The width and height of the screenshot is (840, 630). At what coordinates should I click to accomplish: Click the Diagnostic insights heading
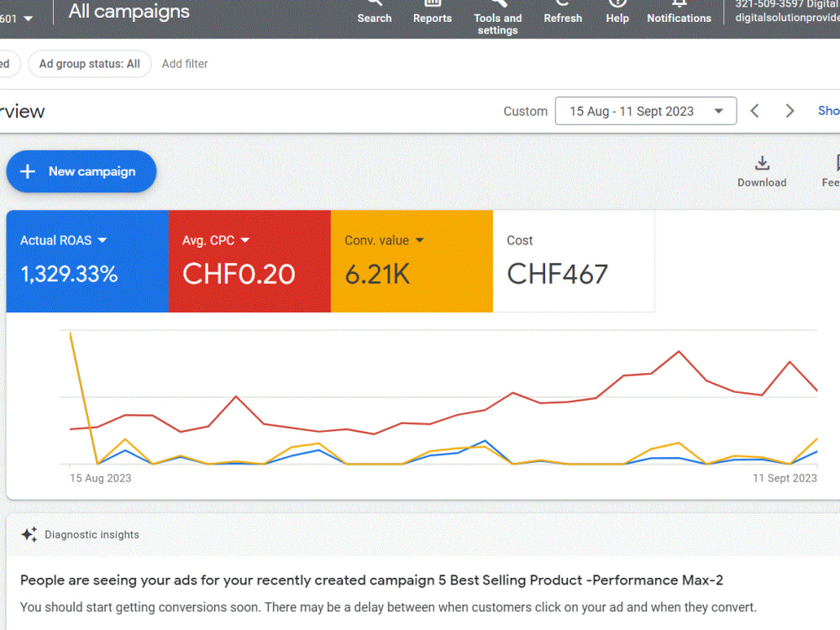coord(92,534)
